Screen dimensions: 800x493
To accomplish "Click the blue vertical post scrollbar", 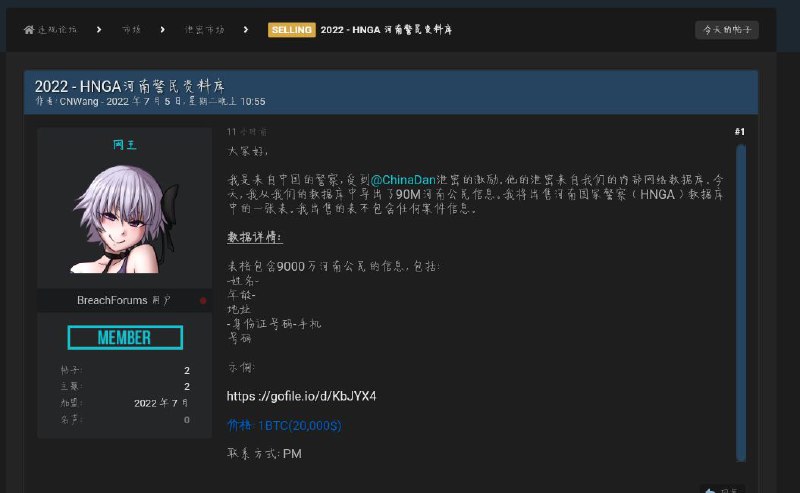I will click(741, 300).
